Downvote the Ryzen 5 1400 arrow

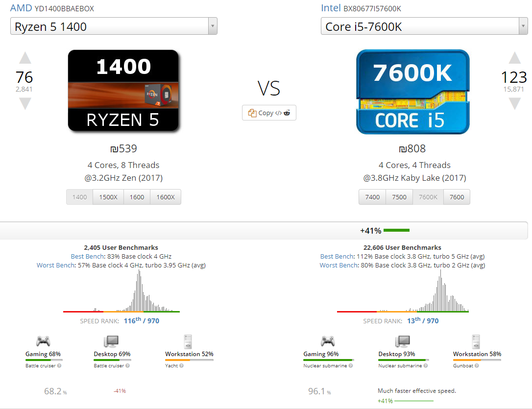[x=25, y=103]
